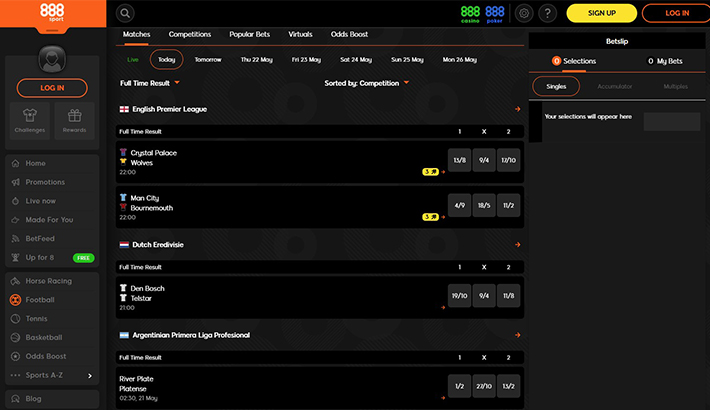Click Crystal Palace match boost badge
Viewport: 710px width, 410px height.
pos(430,172)
